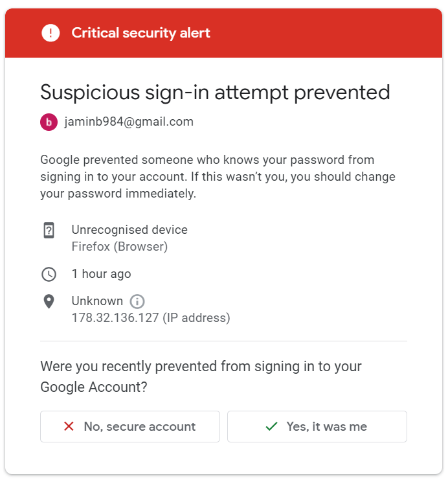The height and width of the screenshot is (480, 448).
Task: Click the unrecognised device phone icon
Action: 49,230
